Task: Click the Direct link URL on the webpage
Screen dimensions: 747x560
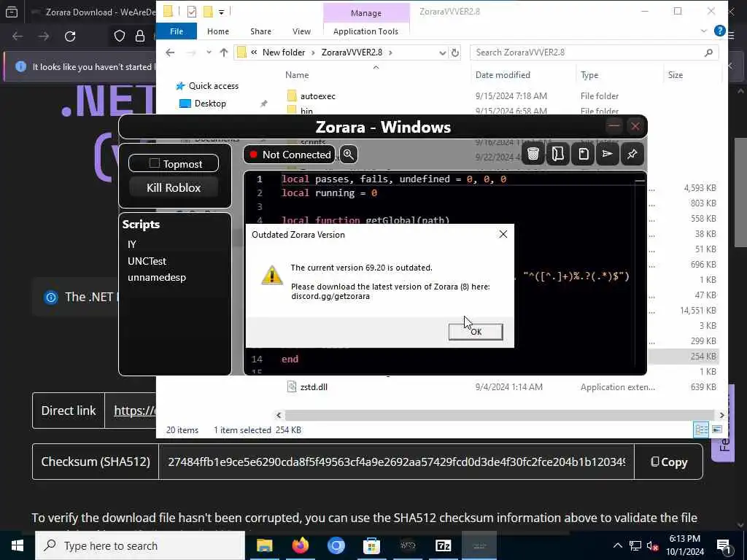Action: 135,411
